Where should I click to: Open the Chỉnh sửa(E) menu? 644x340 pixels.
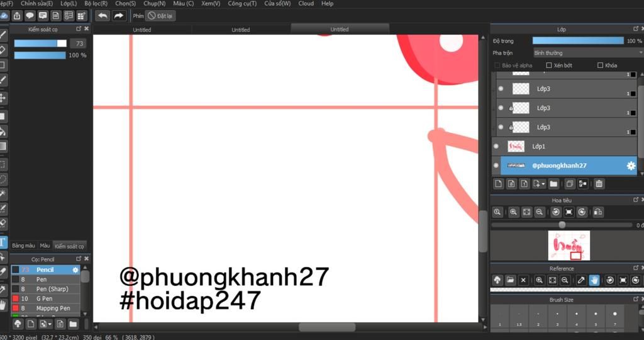[x=36, y=3]
